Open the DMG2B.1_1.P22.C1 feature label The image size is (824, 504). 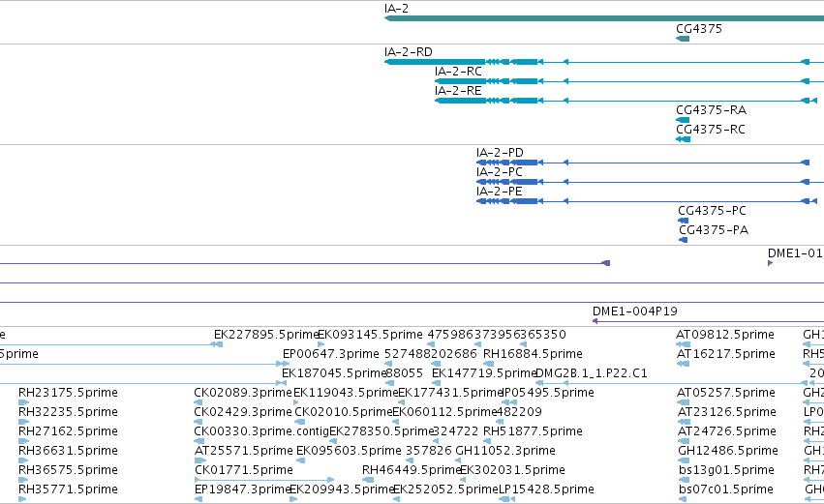click(x=592, y=373)
